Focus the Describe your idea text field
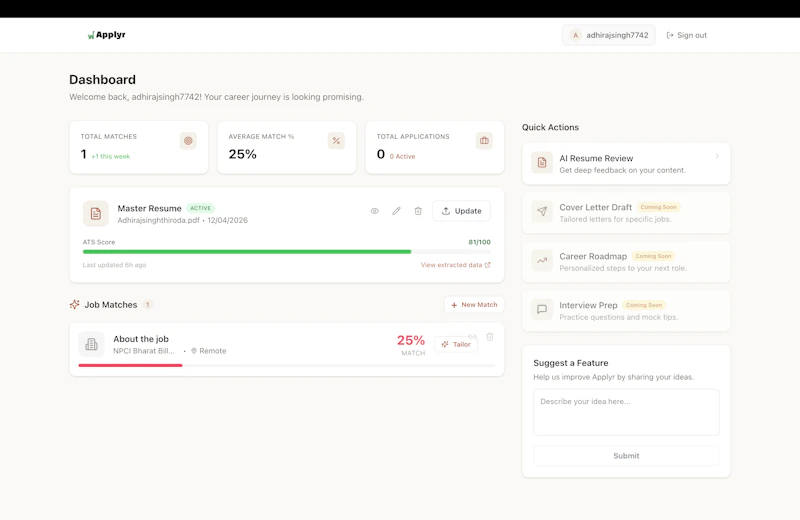The width and height of the screenshot is (800, 520). (x=626, y=412)
